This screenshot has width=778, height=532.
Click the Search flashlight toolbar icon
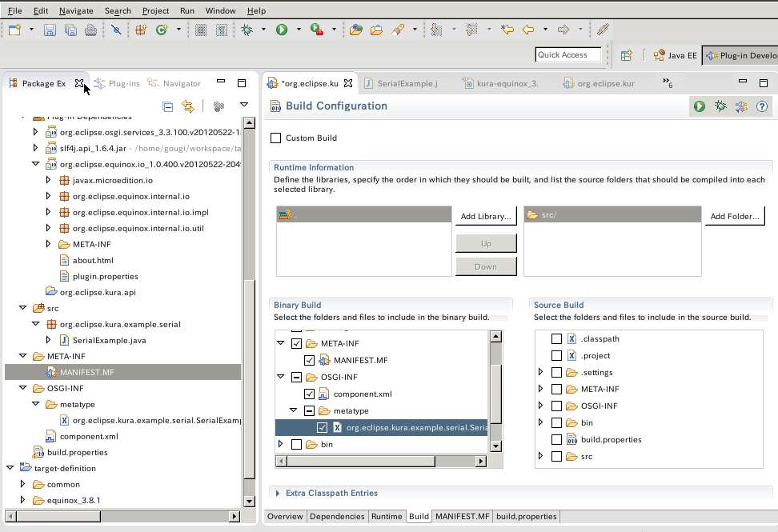(398, 30)
